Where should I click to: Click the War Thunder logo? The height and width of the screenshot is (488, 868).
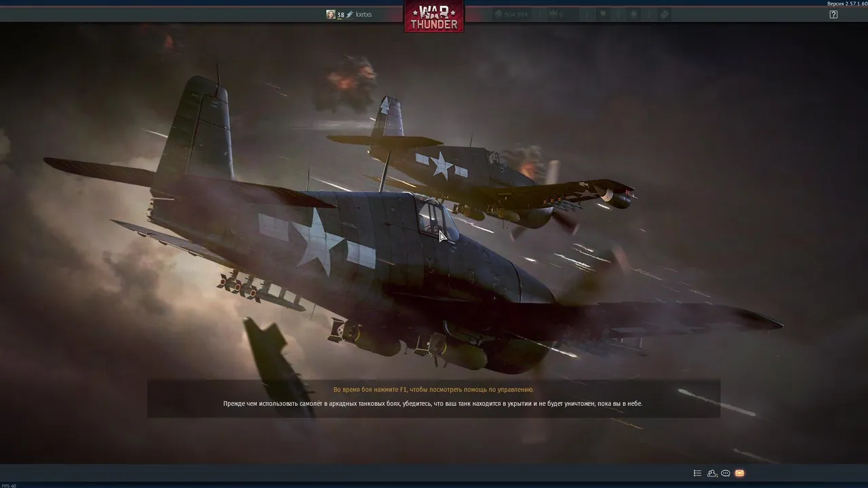coord(434,16)
